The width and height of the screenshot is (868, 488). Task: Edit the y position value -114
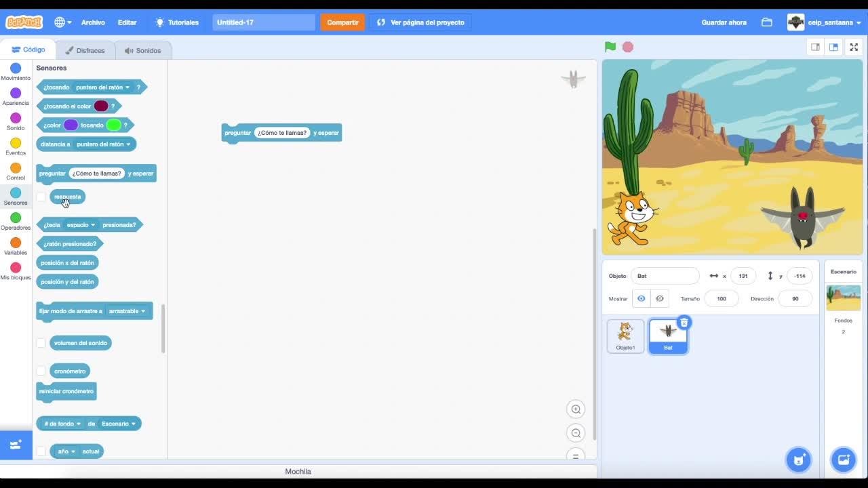800,276
